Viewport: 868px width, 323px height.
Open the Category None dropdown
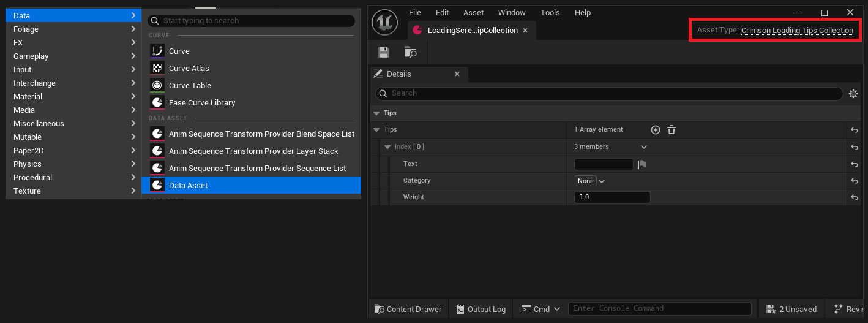coord(590,181)
